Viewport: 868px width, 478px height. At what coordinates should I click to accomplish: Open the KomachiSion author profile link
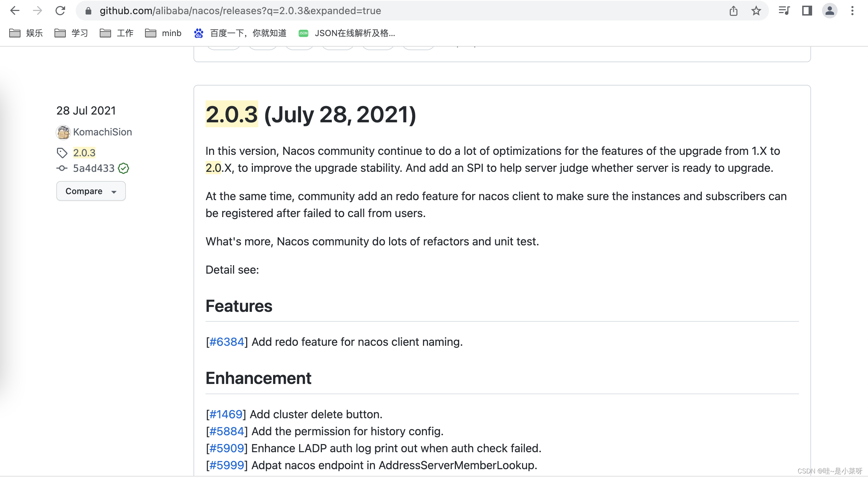pyautogui.click(x=103, y=132)
